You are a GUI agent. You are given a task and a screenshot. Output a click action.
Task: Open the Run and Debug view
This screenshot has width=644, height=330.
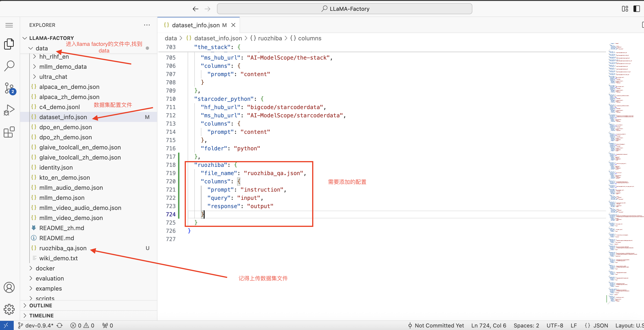9,110
